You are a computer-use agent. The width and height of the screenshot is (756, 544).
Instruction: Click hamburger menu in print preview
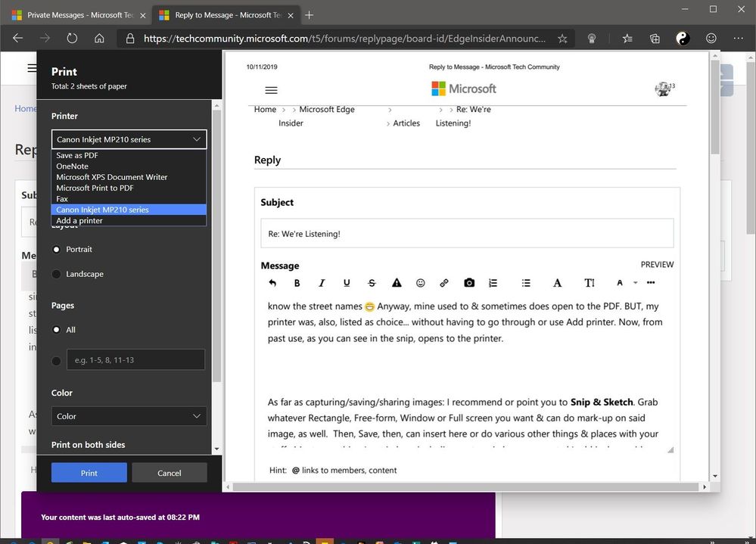(x=272, y=90)
